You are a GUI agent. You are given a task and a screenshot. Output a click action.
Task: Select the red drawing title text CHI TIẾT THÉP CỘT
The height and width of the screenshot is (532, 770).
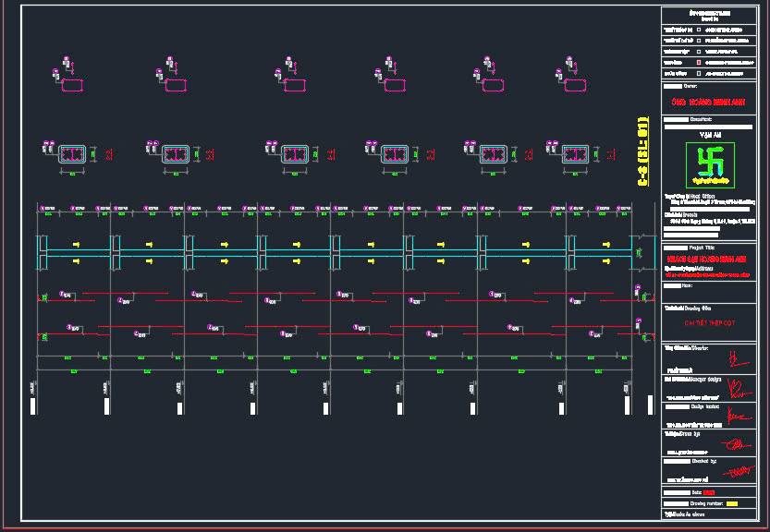(x=710, y=323)
